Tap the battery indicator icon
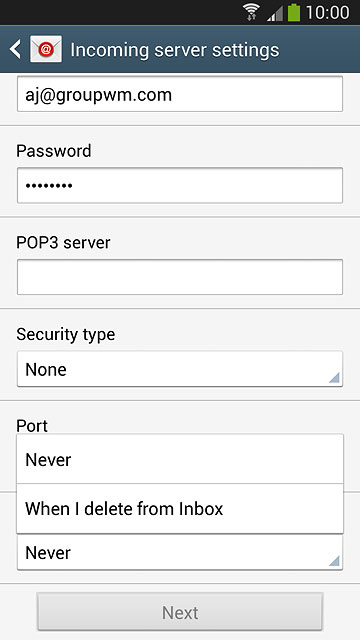The image size is (360, 640). pyautogui.click(x=294, y=12)
